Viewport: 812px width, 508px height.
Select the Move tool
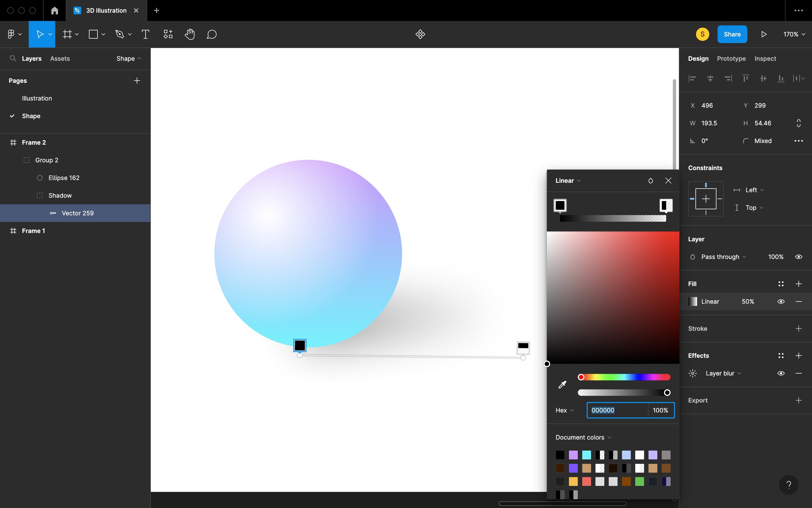click(40, 34)
